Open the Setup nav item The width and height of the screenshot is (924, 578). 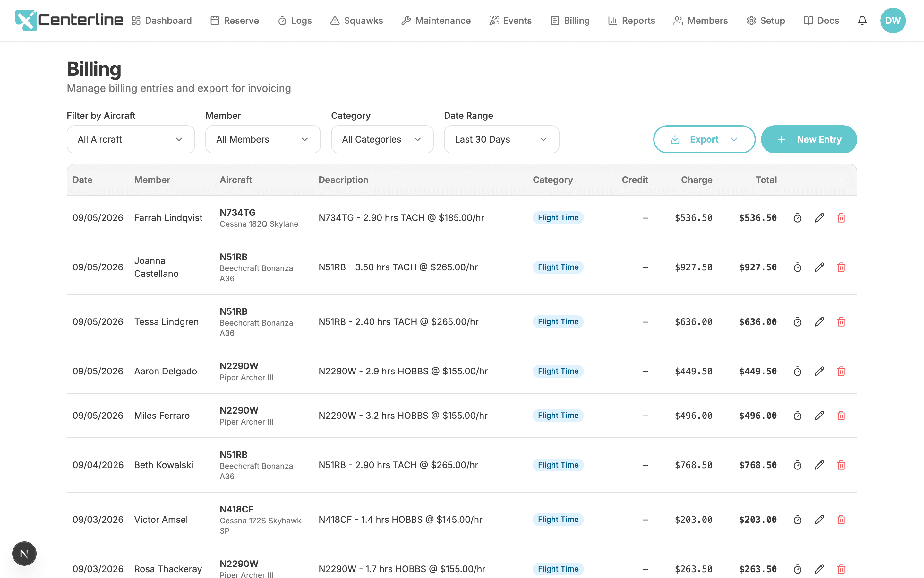click(766, 21)
